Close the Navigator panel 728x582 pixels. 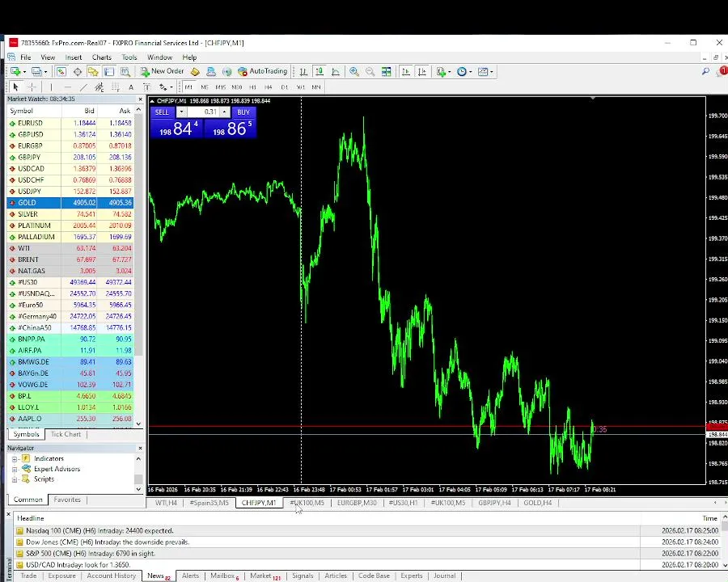point(140,449)
